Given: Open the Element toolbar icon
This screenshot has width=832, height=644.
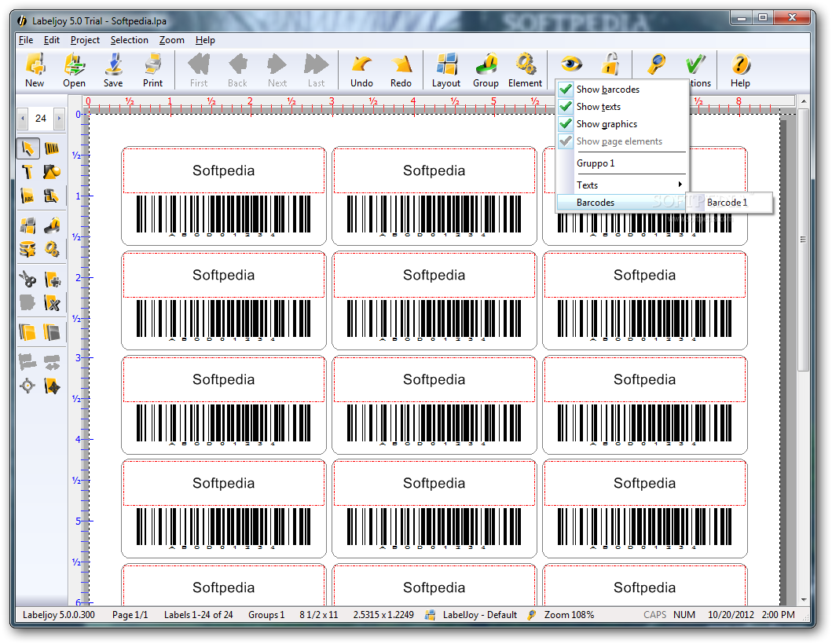Looking at the screenshot, I should click(x=525, y=70).
